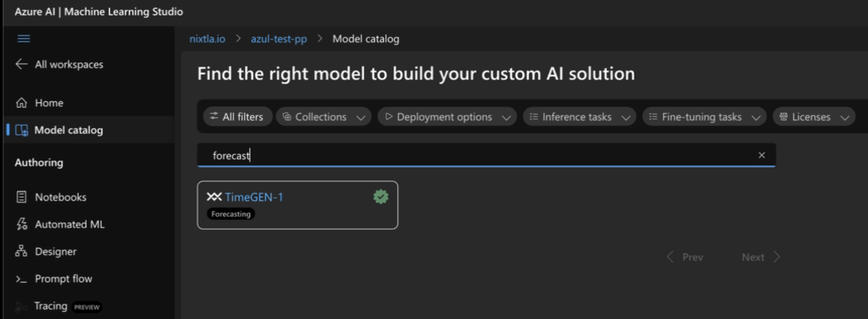This screenshot has height=319, width=868.
Task: Navigate to azul-test-pp breadcrumb link
Action: pos(278,39)
